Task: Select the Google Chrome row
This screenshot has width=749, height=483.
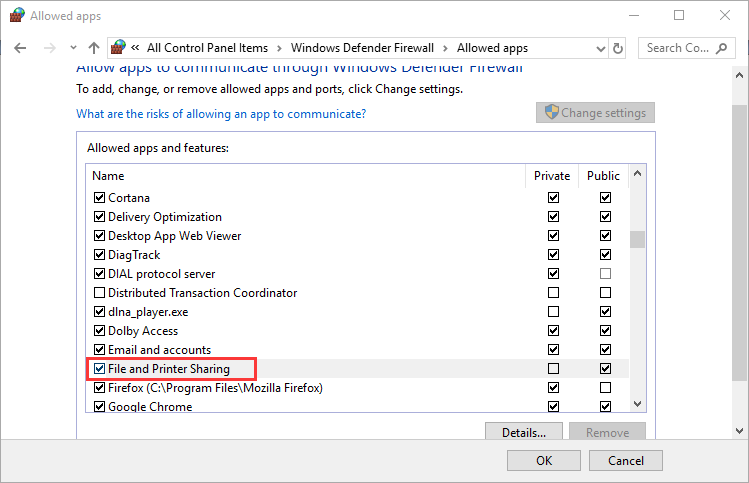Action: click(357, 407)
